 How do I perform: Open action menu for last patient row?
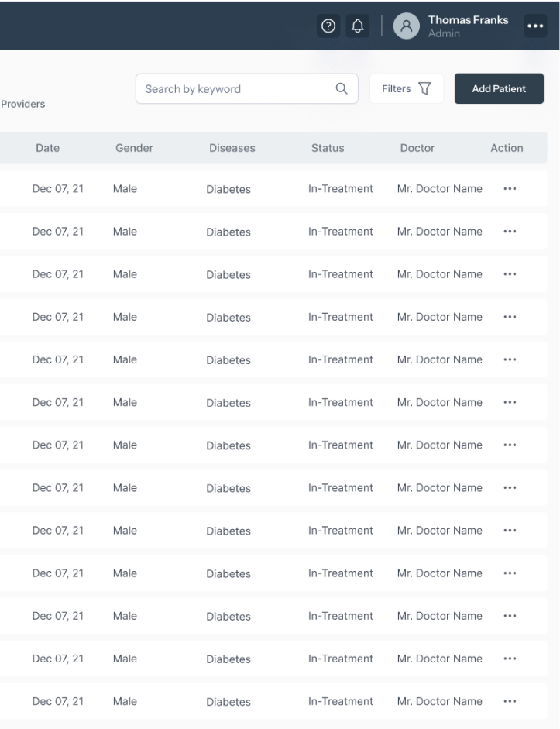point(510,701)
